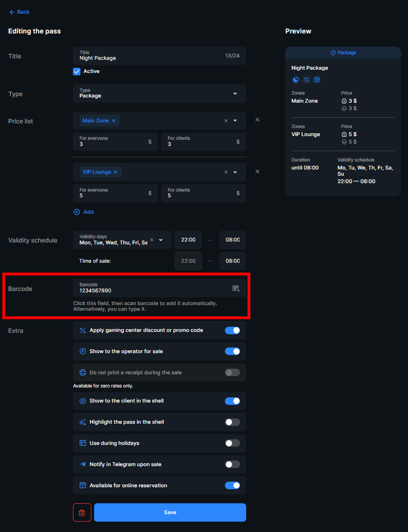Uncheck the Active checkbox

(x=77, y=71)
